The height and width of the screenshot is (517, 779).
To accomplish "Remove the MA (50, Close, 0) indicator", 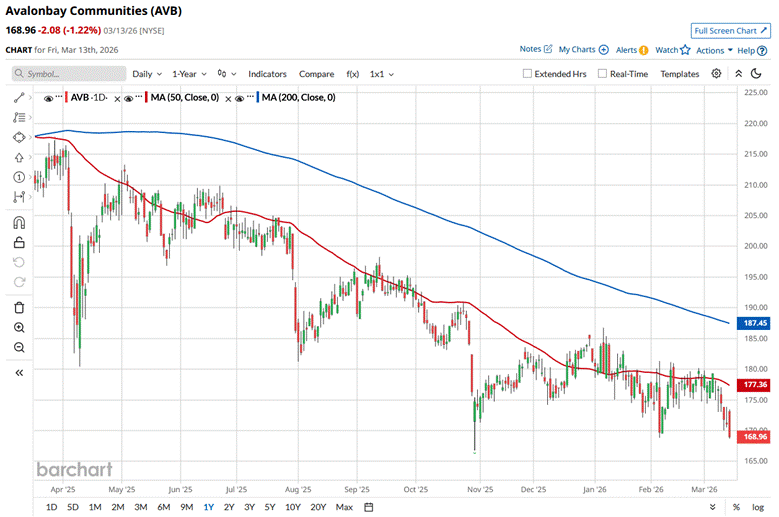I will pyautogui.click(x=228, y=99).
